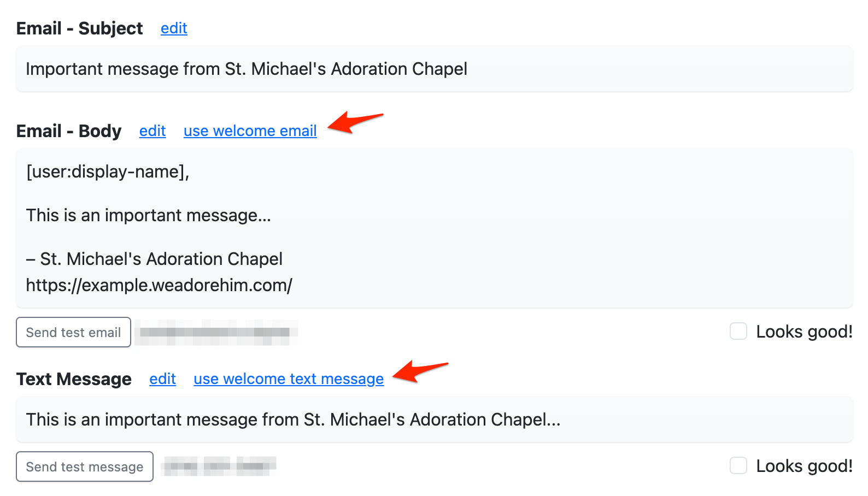Open the edit link for Email - Body
Viewport: 868px width, 496px height.
coord(153,131)
